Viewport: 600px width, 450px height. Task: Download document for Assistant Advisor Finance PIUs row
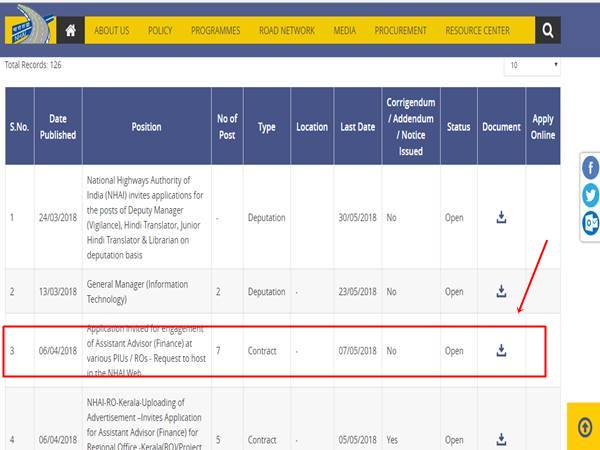click(x=501, y=351)
